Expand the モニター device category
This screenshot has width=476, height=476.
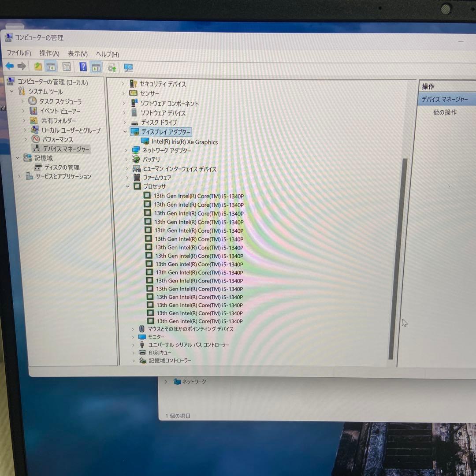(133, 337)
